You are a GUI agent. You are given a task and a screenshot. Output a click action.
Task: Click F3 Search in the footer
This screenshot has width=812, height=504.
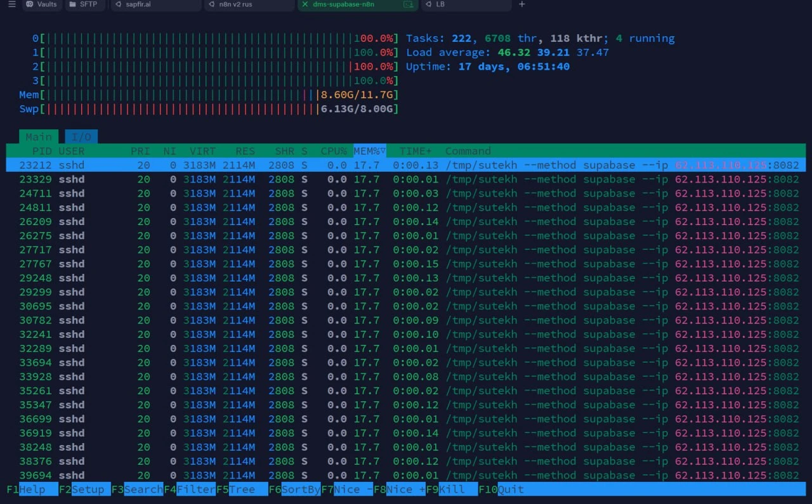(137, 489)
